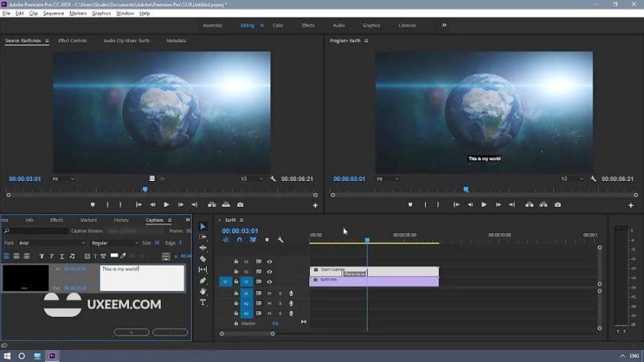The width and height of the screenshot is (644, 362).
Task: Open the Program monitor Fit zoom dropdown
Action: coord(388,179)
